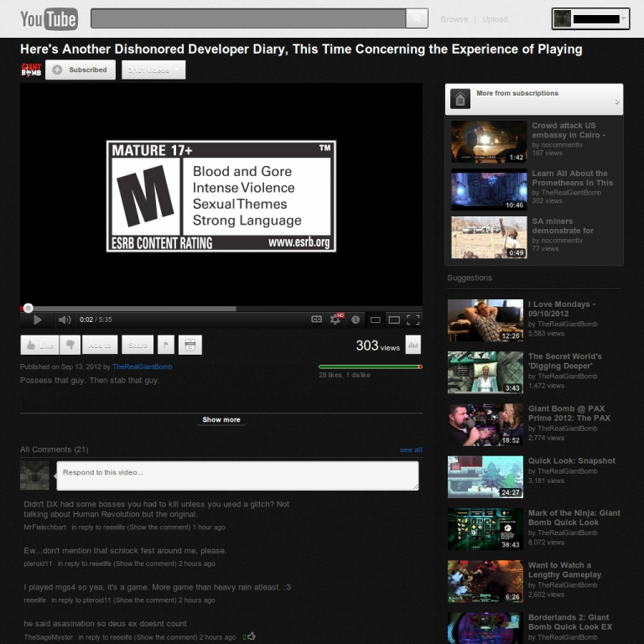Open video quality settings gear
Screen dimensions: 644x644
tap(335, 319)
